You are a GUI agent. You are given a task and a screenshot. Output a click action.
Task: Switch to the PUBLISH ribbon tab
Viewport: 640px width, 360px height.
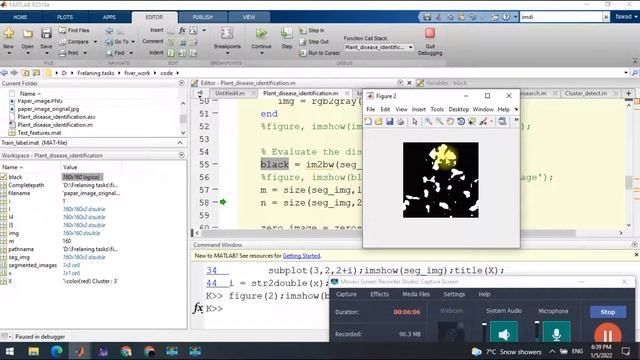(x=202, y=17)
